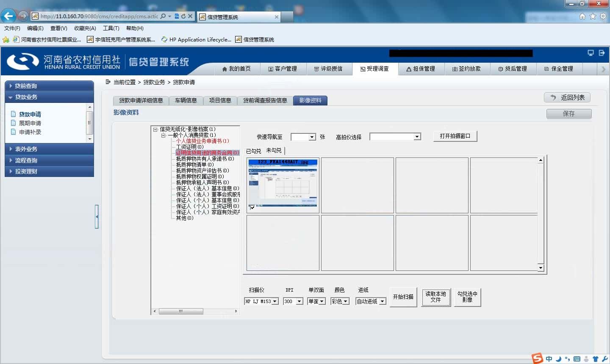
Task: Expand the 表外业务 sidebar section
Action: click(x=49, y=149)
